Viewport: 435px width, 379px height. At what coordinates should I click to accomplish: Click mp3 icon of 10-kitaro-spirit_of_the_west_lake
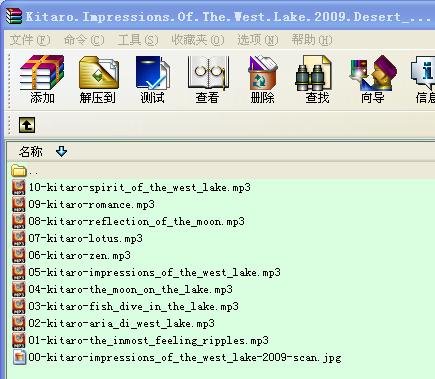point(19,187)
